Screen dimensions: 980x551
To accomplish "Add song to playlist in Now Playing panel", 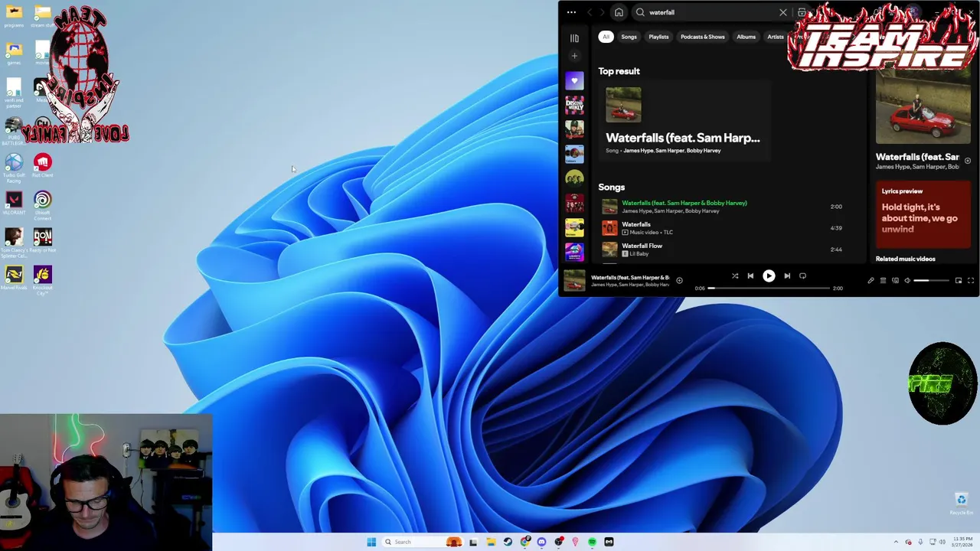I will [967, 161].
